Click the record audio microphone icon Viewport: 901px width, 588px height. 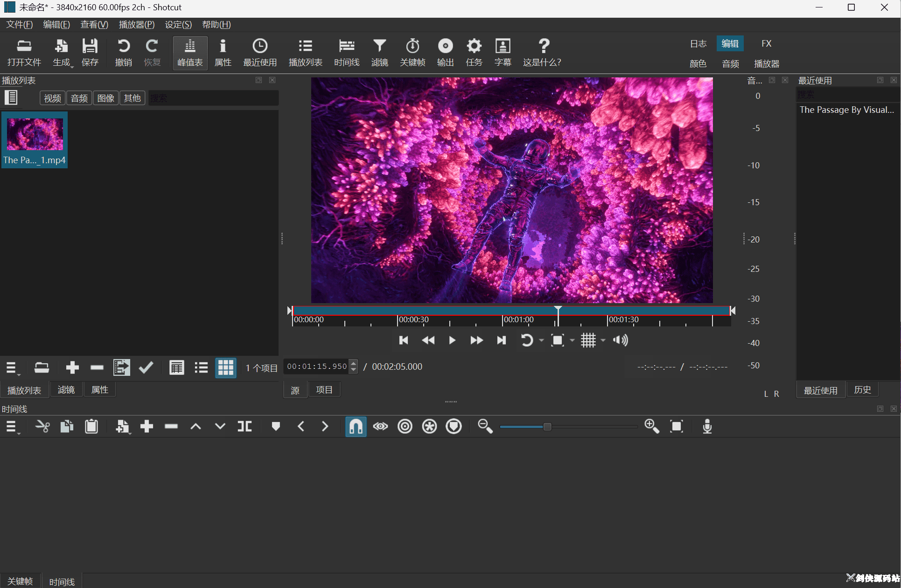(707, 426)
